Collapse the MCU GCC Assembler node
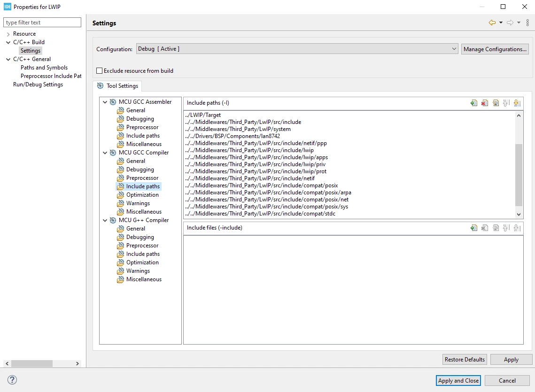This screenshot has height=392, width=535. coord(105,102)
